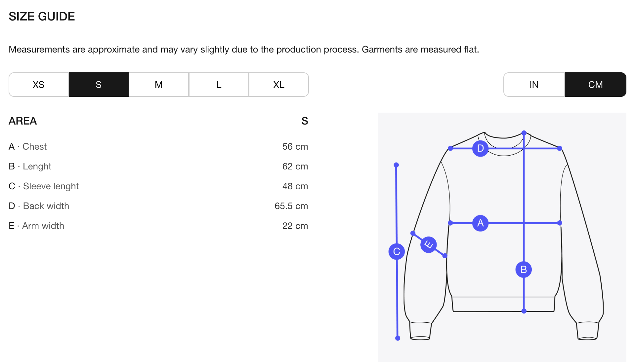
Task: Click the SIZE GUIDE heading
Action: point(42,17)
